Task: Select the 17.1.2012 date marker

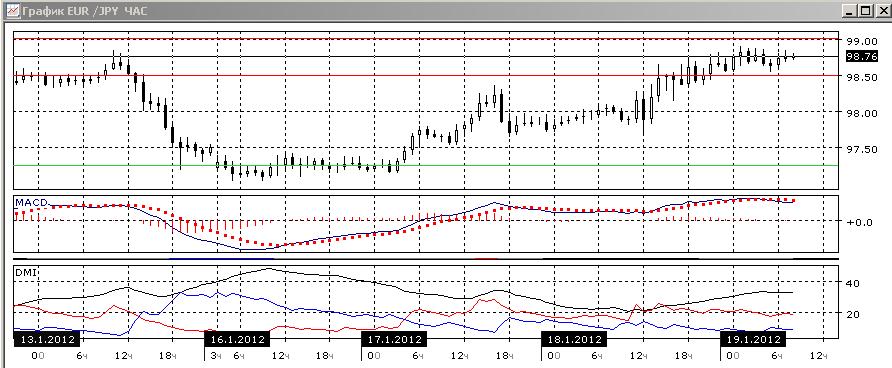Action: [393, 340]
